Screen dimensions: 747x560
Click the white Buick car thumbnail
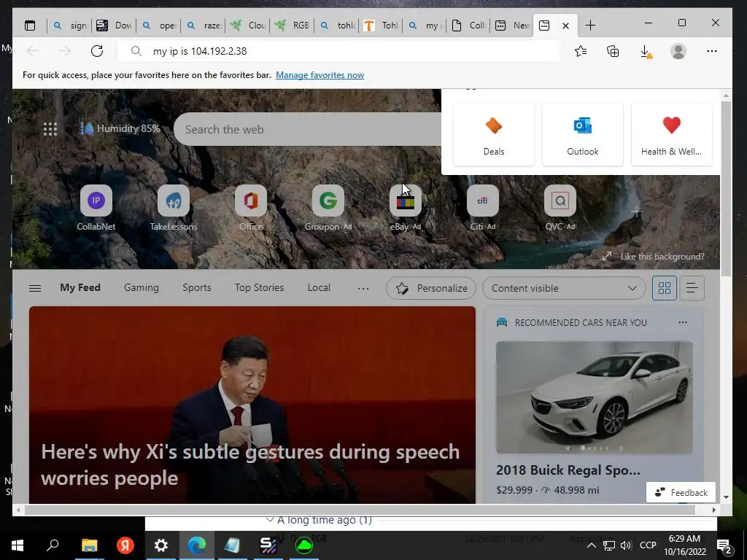point(594,397)
